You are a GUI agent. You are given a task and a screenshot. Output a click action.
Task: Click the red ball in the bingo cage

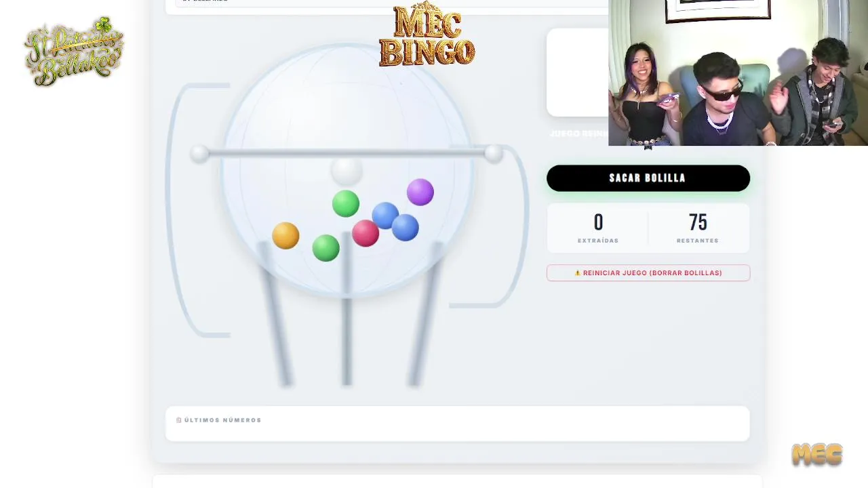366,232
